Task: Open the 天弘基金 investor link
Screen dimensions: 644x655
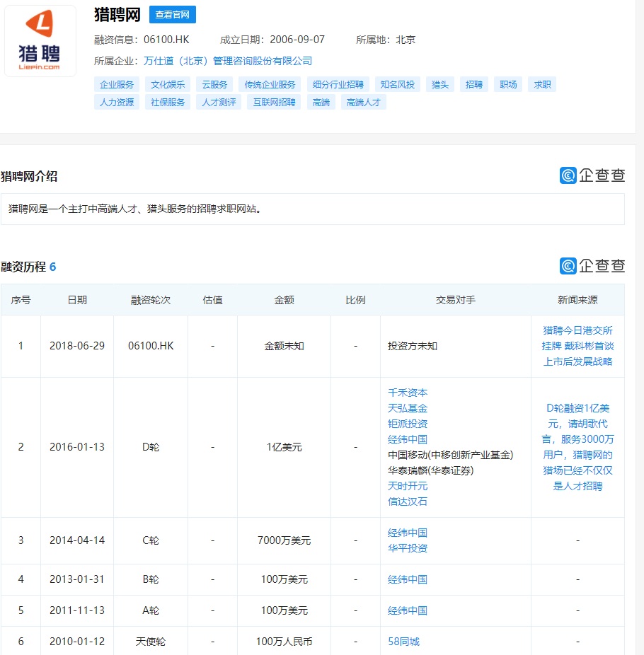Action: pos(408,408)
